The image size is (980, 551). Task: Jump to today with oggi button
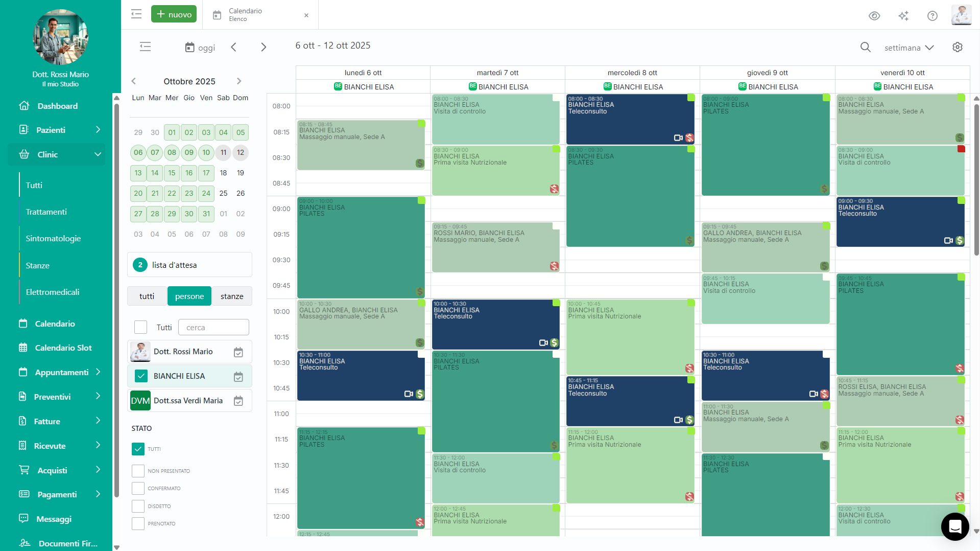point(200,48)
